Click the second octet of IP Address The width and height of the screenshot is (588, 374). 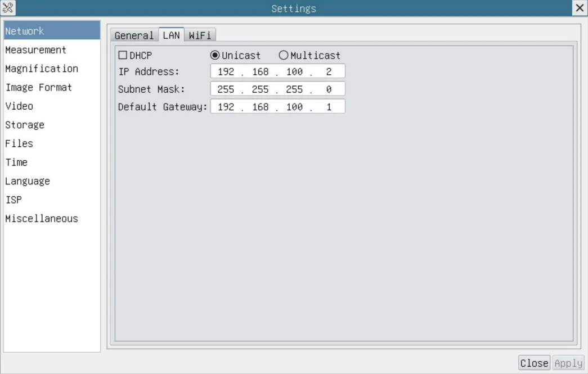[261, 71]
